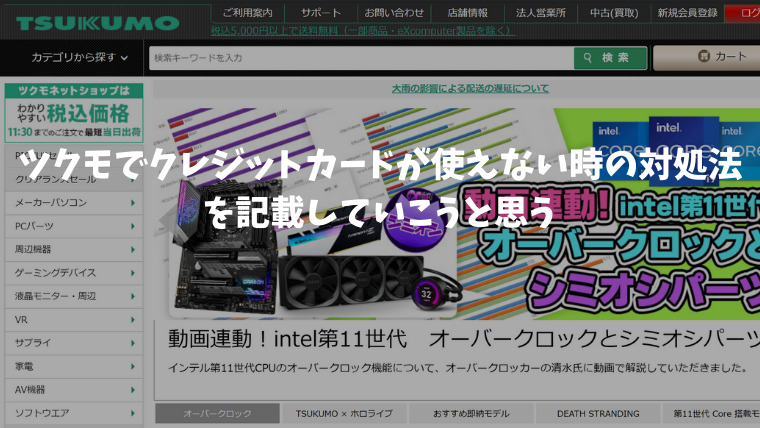This screenshot has height=428, width=760.
Task: Click the インテル第11世代CPU description text
Action: pos(458,368)
